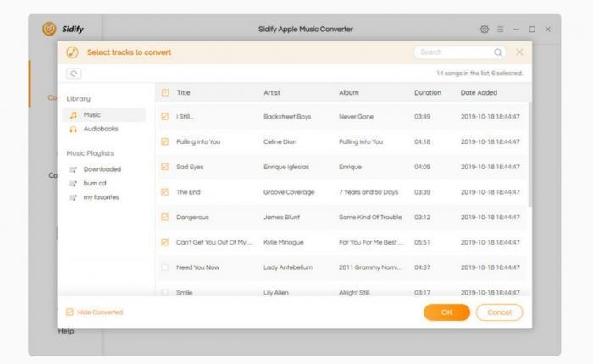Close the Select tracks dialog

519,52
